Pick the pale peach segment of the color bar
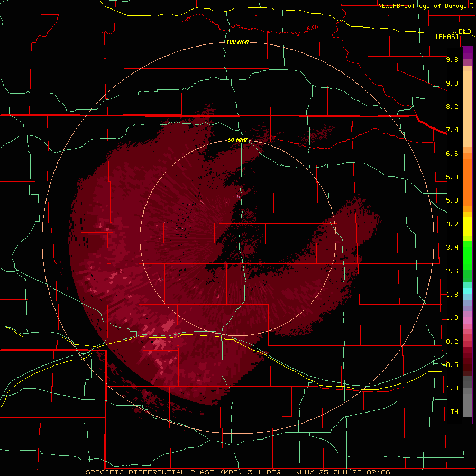476x476 pixels. (467, 109)
